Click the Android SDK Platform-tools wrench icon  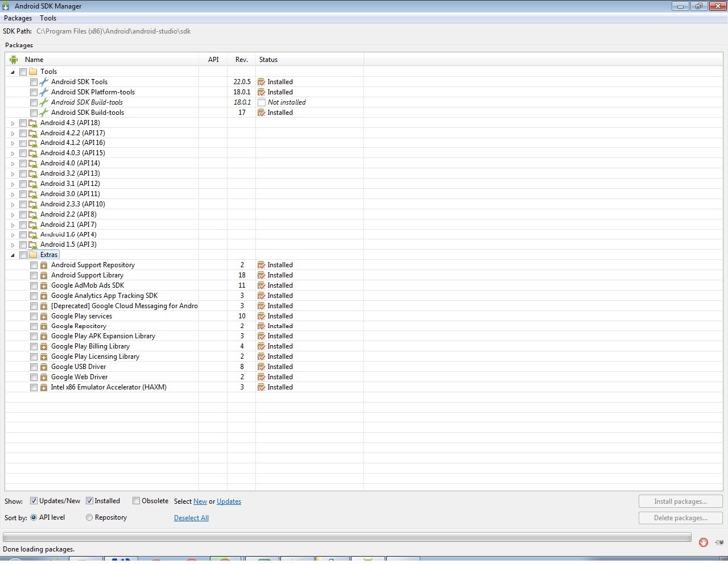coord(44,92)
